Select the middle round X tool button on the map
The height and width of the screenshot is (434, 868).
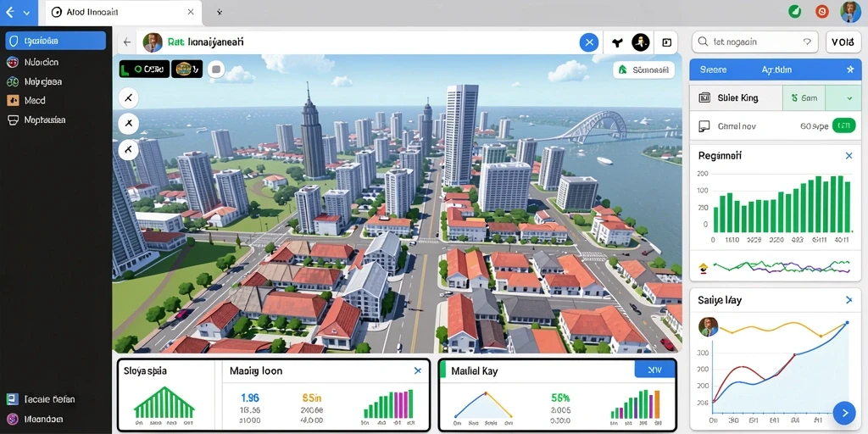[x=129, y=123]
